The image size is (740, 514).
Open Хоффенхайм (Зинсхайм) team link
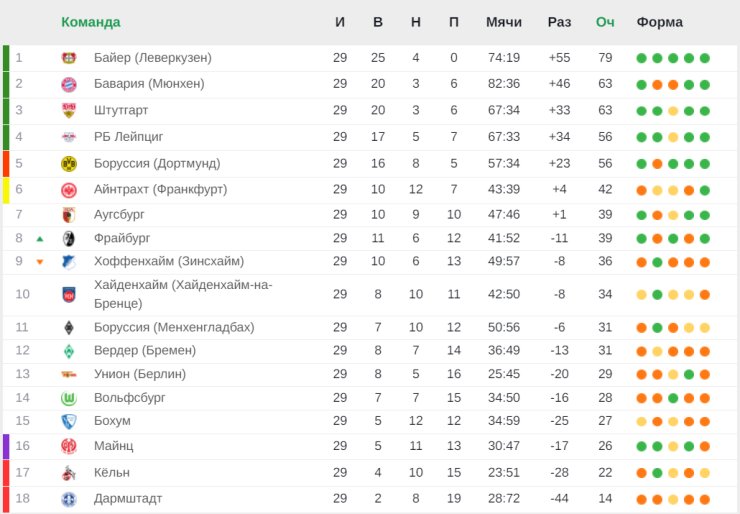(169, 261)
